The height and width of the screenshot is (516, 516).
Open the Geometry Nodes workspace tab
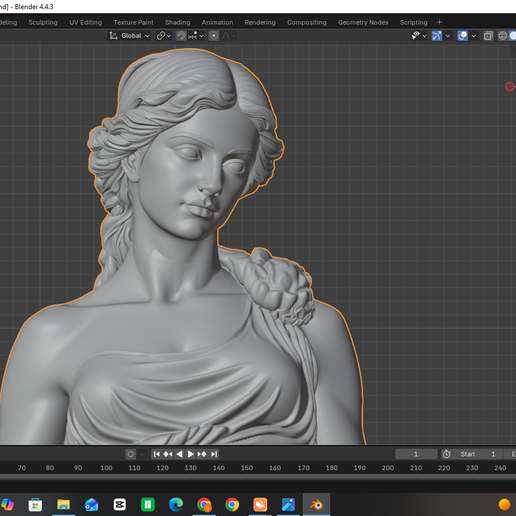(363, 22)
